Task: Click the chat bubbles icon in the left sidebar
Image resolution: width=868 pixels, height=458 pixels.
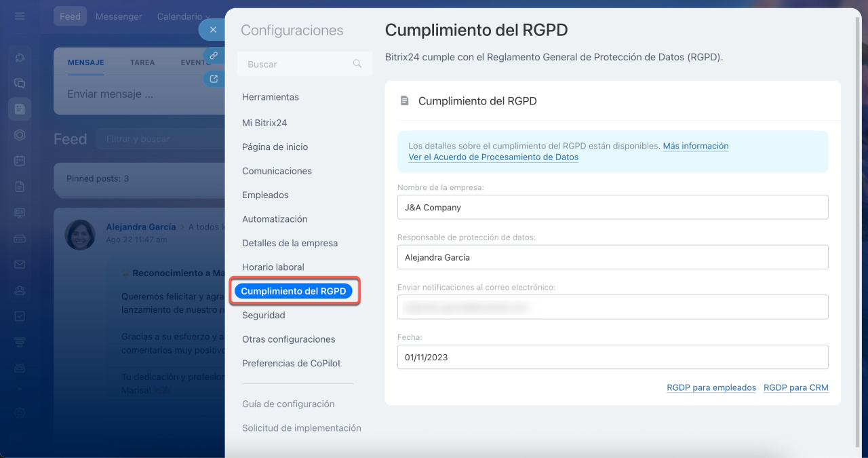Action: [x=20, y=83]
